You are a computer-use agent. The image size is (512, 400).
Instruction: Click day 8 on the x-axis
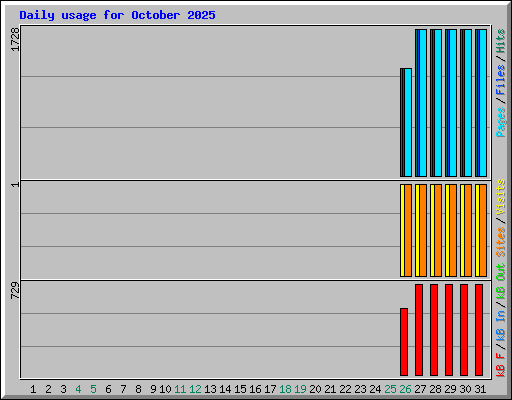pyautogui.click(x=138, y=389)
